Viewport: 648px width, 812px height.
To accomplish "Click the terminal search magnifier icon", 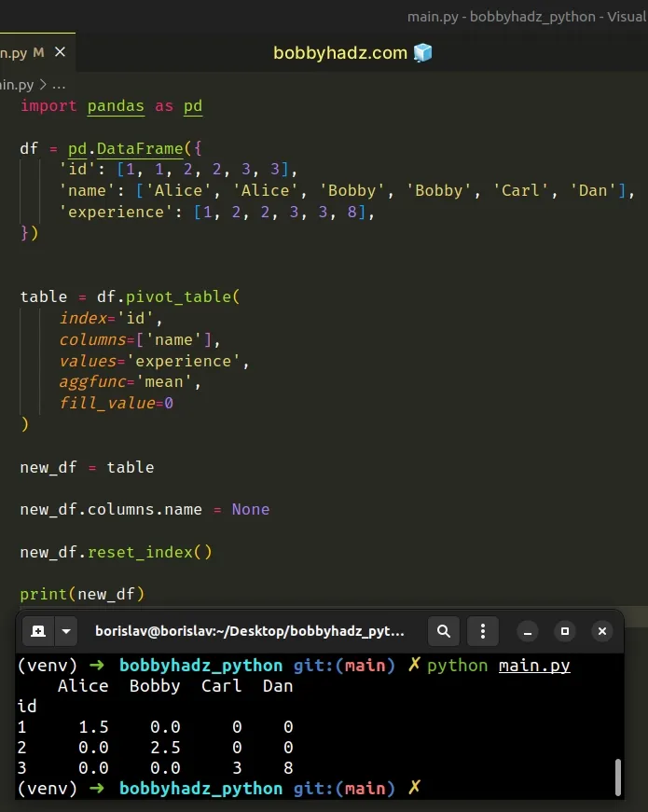I will coord(444,631).
